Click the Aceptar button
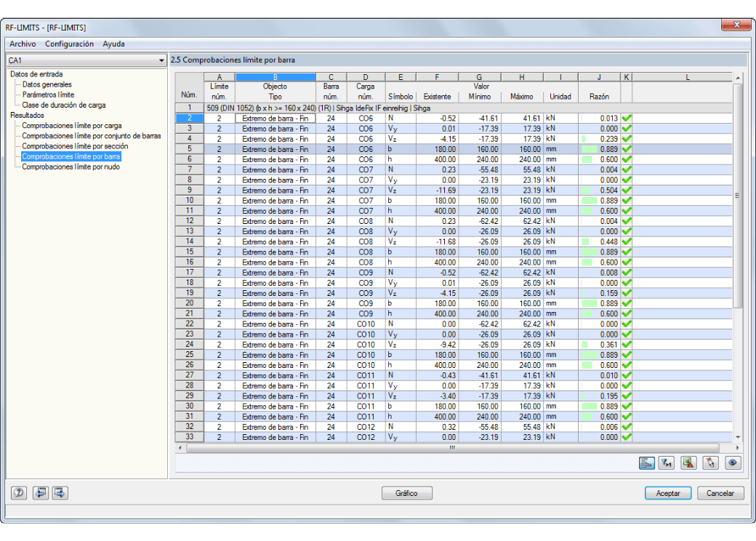The height and width of the screenshot is (541, 756). [x=668, y=493]
